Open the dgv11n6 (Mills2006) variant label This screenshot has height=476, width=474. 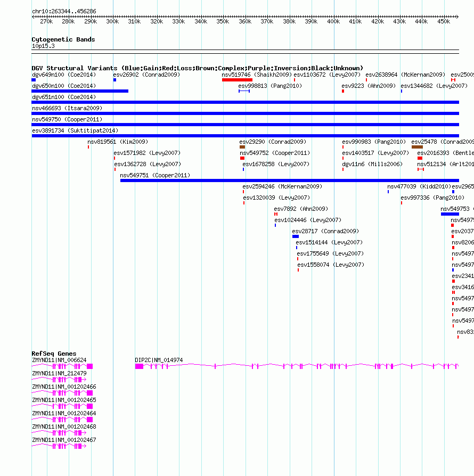[372, 164]
